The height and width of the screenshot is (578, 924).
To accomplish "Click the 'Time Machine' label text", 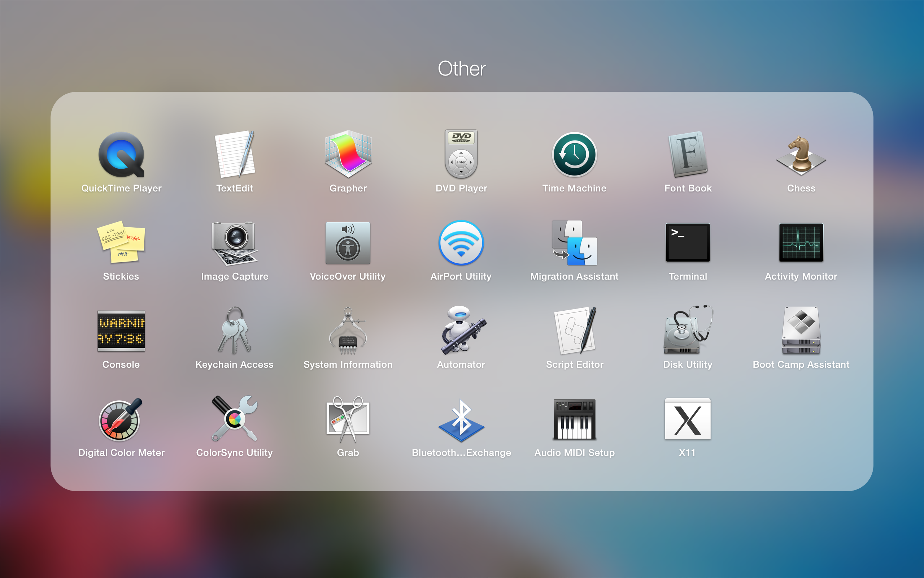I will point(574,189).
